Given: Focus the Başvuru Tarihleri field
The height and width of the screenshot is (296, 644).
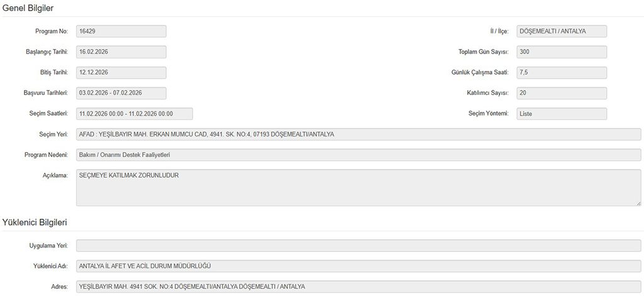Looking at the screenshot, I should pos(121,93).
